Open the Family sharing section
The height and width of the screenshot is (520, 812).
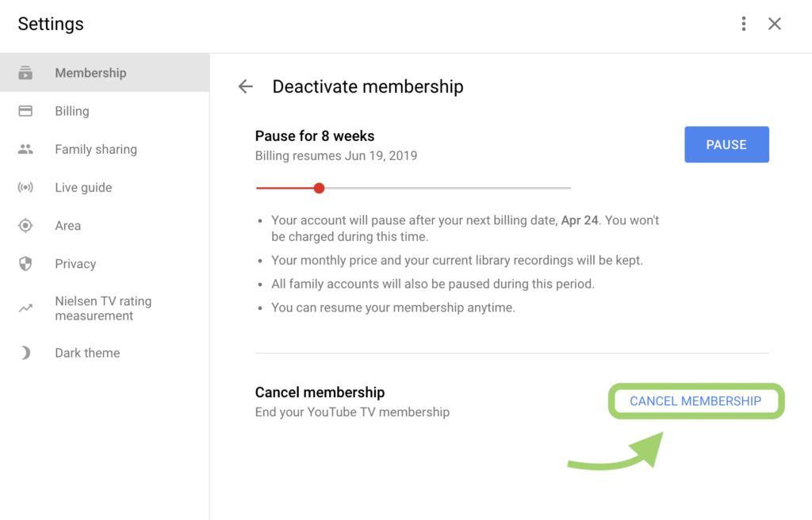coord(105,149)
